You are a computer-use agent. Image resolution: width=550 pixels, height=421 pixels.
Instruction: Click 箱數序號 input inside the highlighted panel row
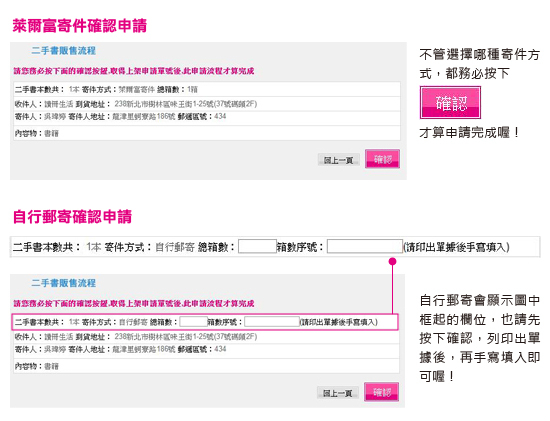[272, 322]
